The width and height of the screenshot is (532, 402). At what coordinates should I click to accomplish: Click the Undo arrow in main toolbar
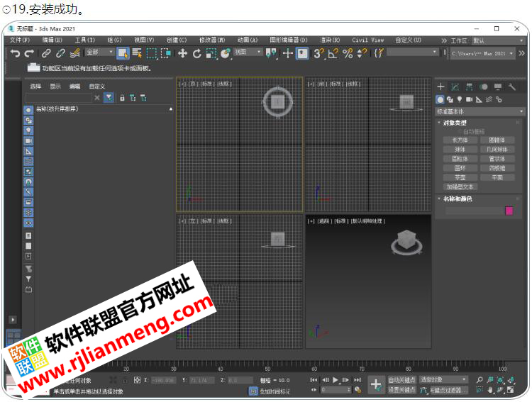pyautogui.click(x=15, y=53)
